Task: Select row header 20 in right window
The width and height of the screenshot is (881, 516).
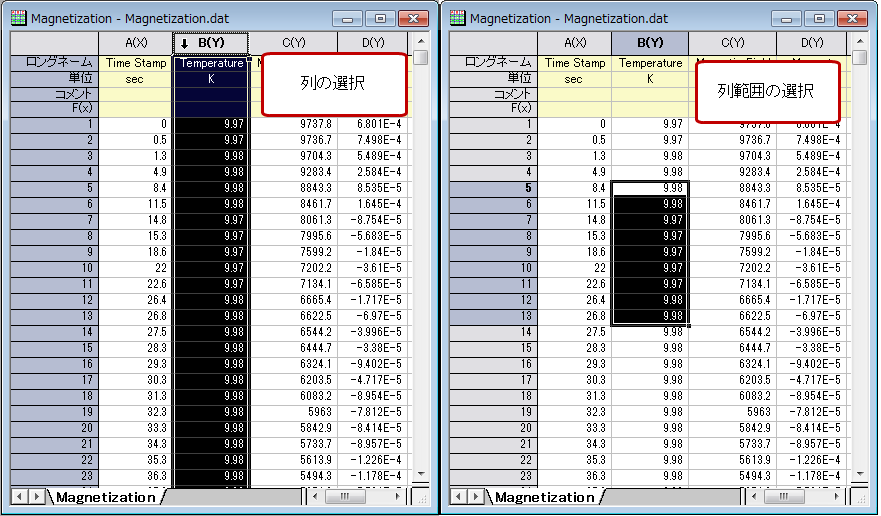Action: click(x=493, y=428)
